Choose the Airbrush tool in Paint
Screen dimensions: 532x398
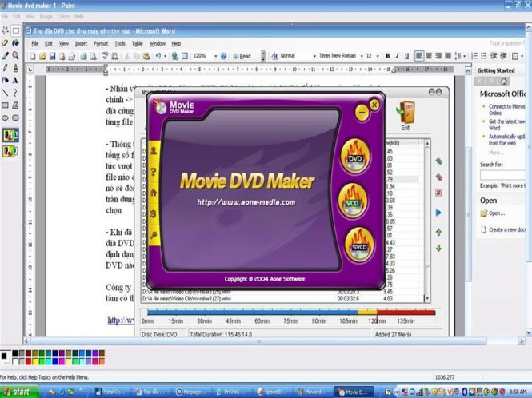16,68
